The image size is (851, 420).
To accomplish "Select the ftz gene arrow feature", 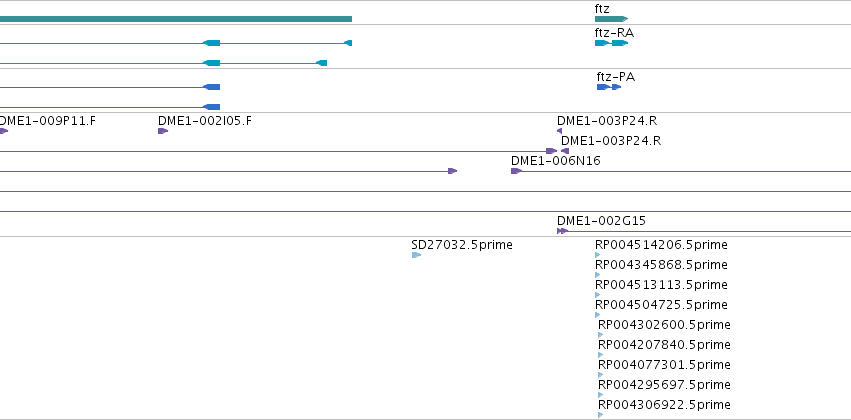I will pyautogui.click(x=611, y=19).
